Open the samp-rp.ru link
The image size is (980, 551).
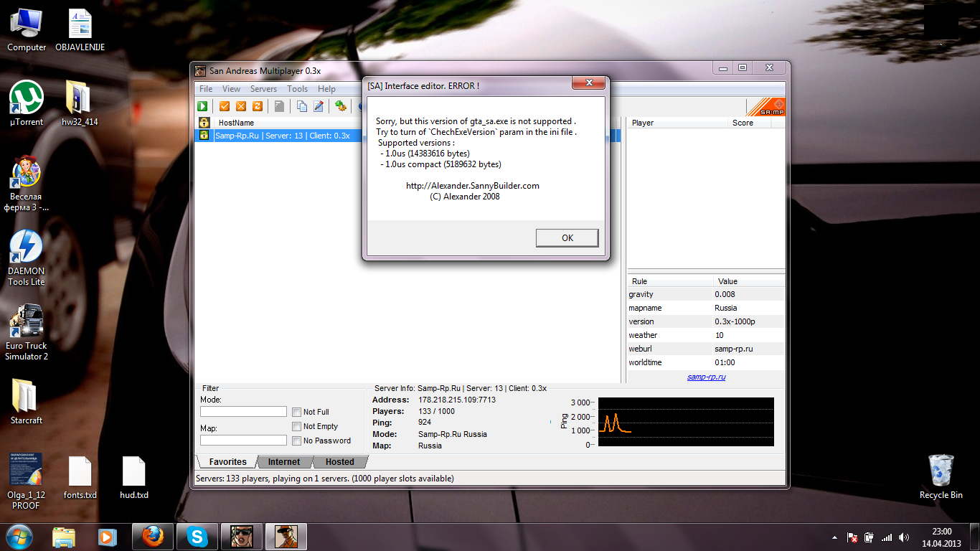(706, 377)
